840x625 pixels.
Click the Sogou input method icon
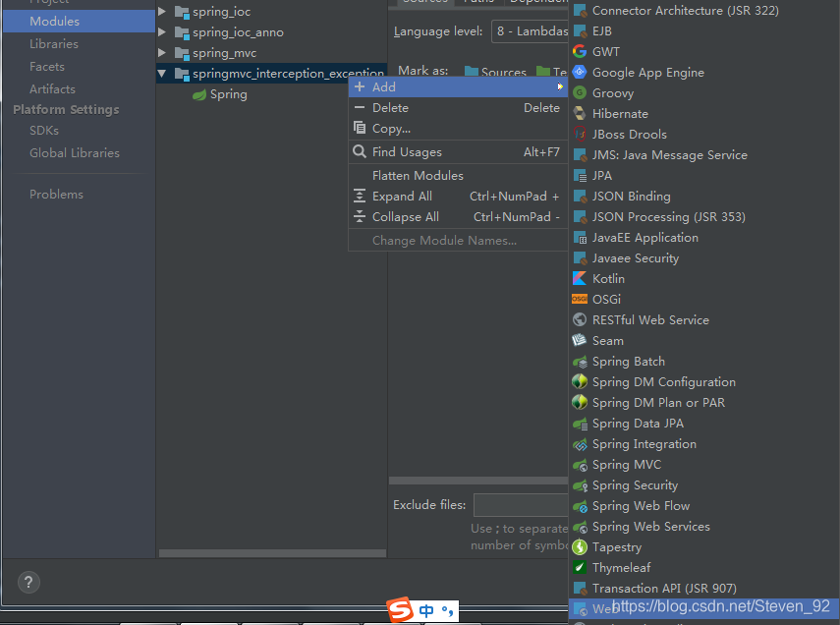400,609
